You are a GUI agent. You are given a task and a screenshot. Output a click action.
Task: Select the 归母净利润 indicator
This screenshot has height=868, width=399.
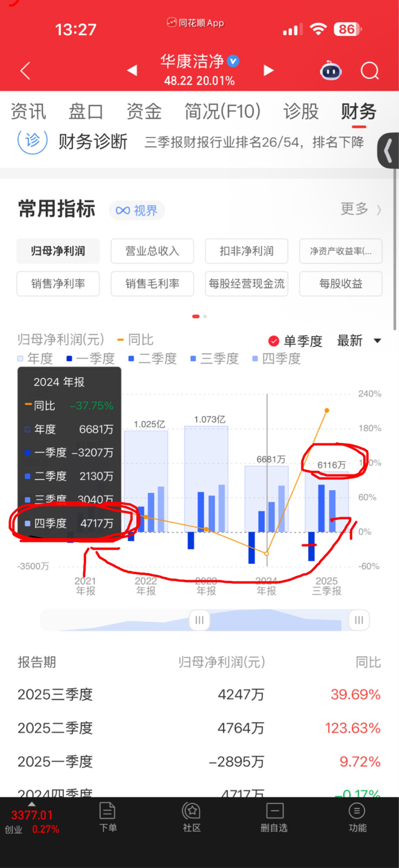[58, 251]
